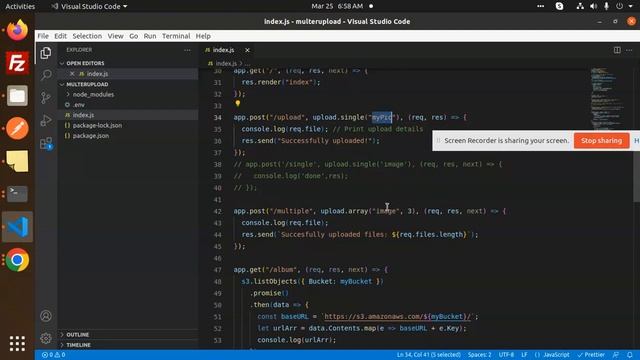Click the index.js breadcrumb item
Viewport: 640px width, 360px height.
(x=226, y=63)
